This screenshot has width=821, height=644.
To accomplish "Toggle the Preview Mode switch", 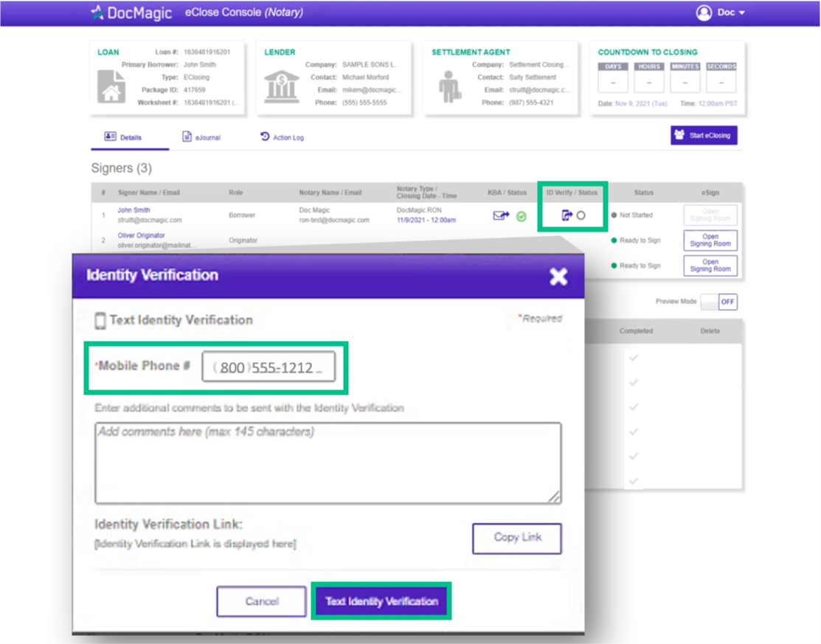I will click(x=718, y=302).
